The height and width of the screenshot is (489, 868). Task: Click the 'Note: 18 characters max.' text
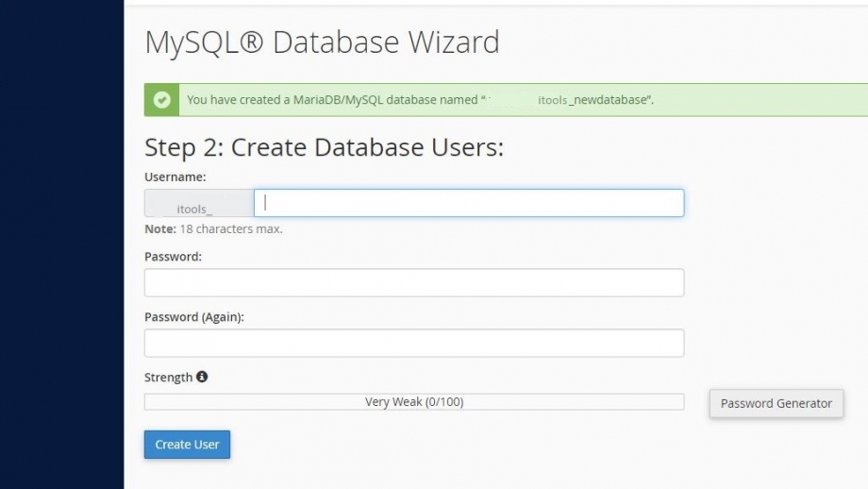pos(213,228)
